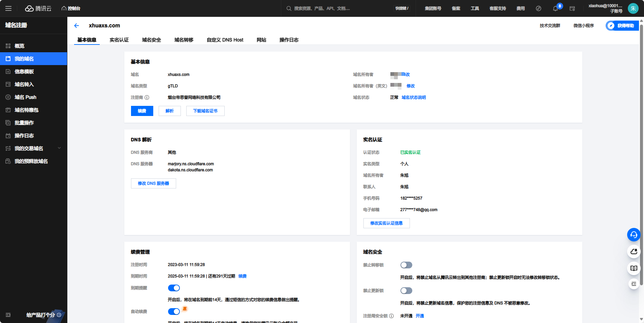The height and width of the screenshot is (323, 644).
Task: Click 修改实名认证信息 button
Action: [x=387, y=223]
